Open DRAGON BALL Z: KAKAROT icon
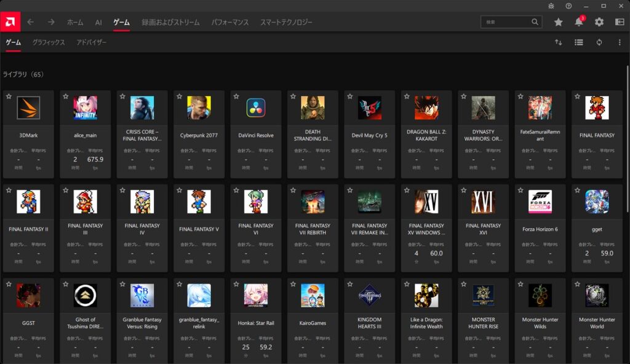 426,108
